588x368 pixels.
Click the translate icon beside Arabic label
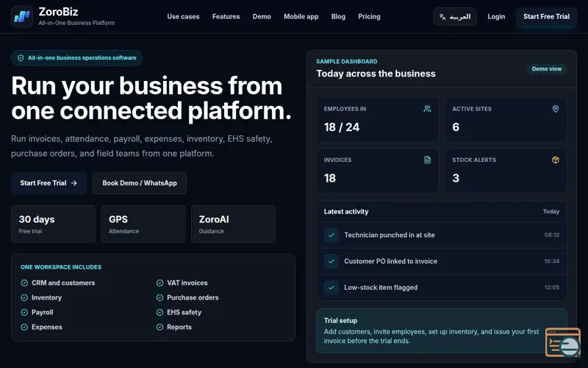click(x=442, y=16)
